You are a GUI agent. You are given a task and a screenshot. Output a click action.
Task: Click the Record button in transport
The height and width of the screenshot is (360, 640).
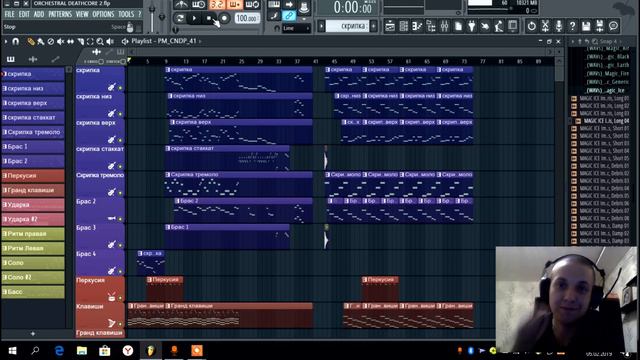pos(224,18)
